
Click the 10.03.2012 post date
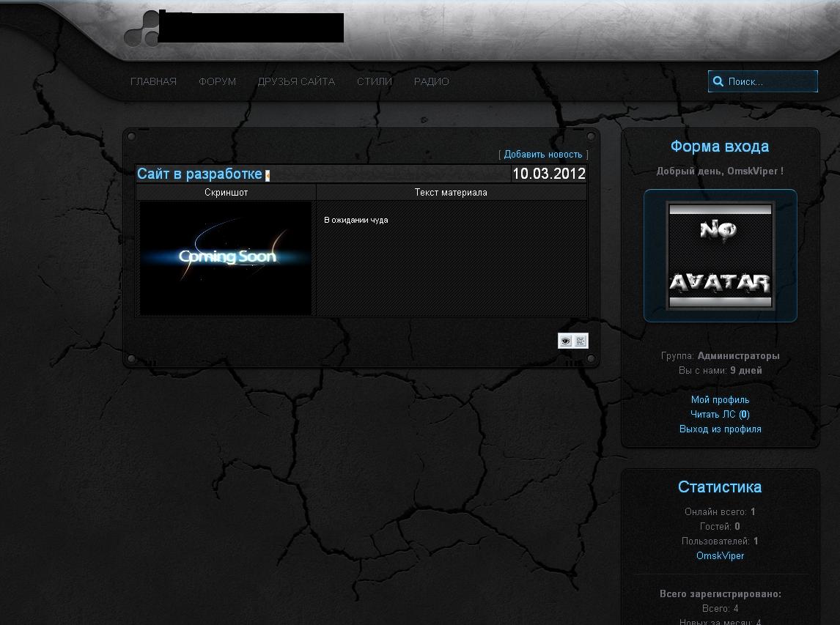[548, 174]
